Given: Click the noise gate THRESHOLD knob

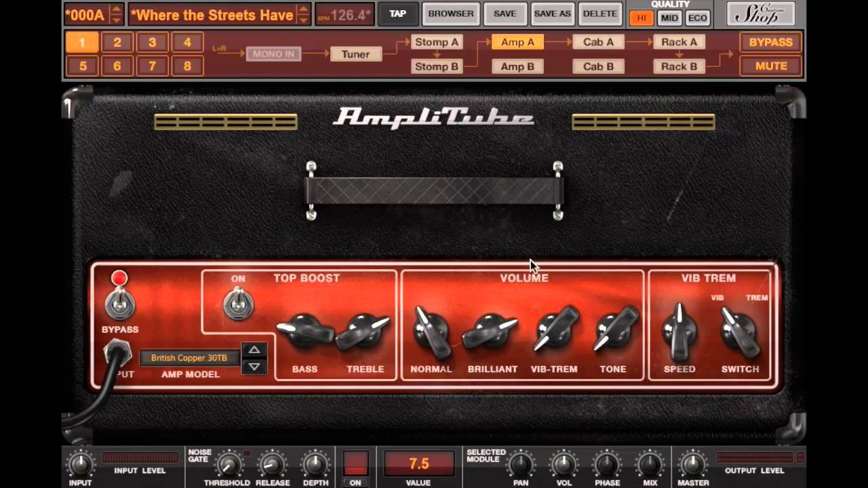Looking at the screenshot, I should click(229, 465).
